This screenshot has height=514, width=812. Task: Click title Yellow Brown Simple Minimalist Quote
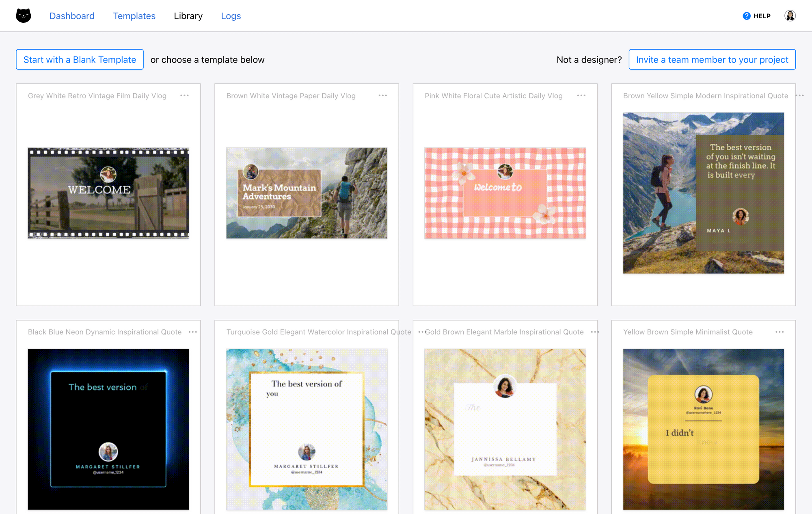coord(688,332)
